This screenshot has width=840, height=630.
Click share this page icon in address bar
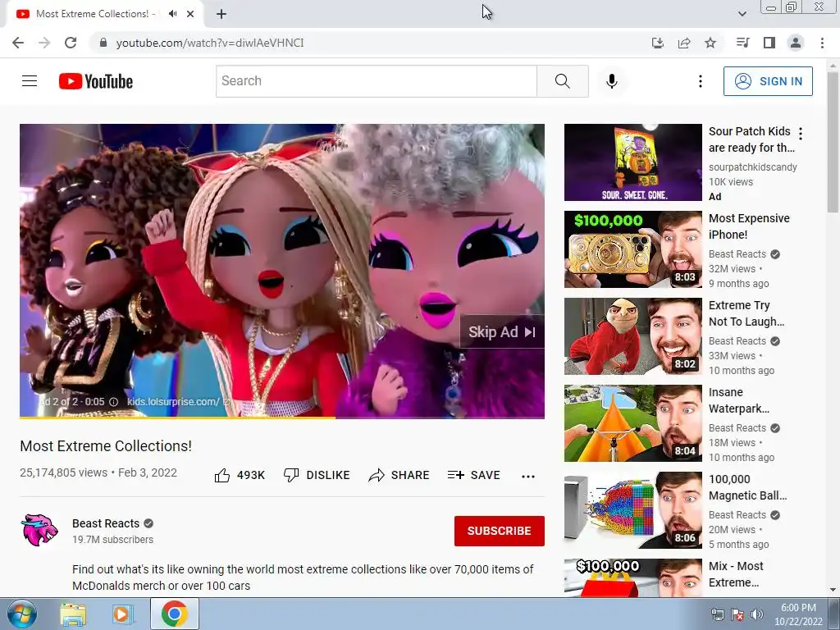click(x=684, y=43)
